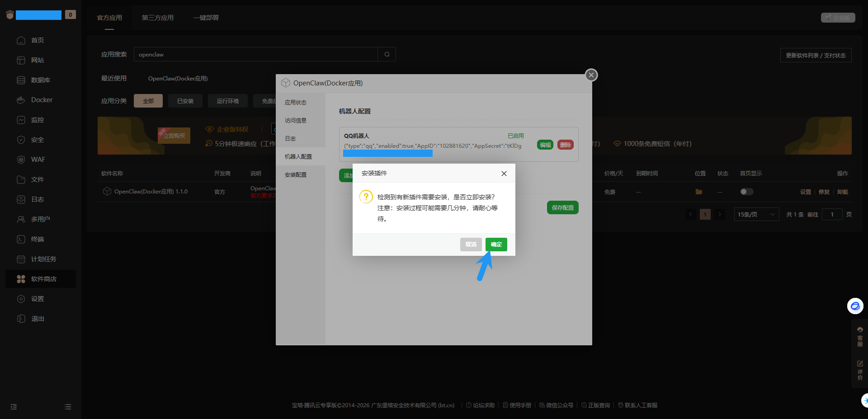Confirm plugin install with 确定 button
The image size is (868, 419).
pos(496,245)
